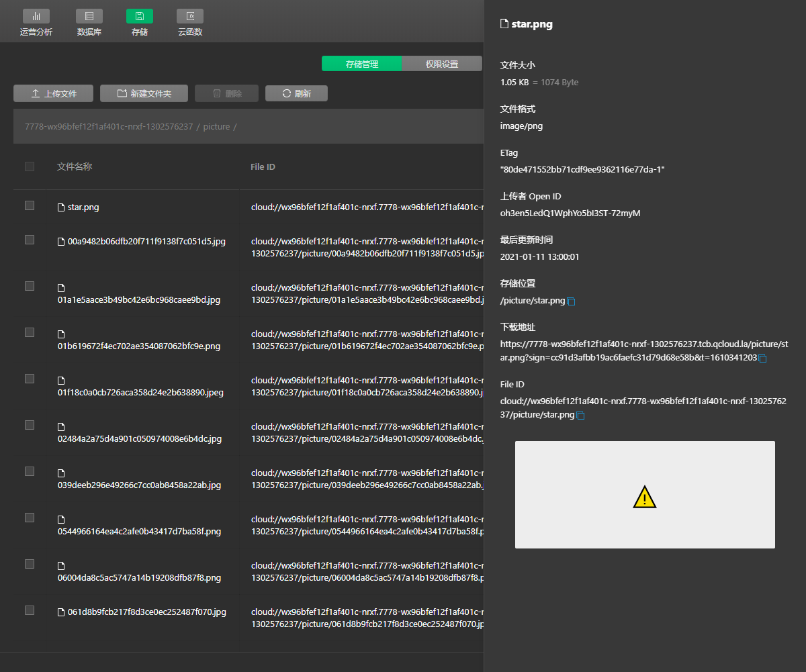
Task: Select the checkbox for 01a1e5aace3b49bc42e6bc968caee9bd.jpg
Action: [30, 286]
